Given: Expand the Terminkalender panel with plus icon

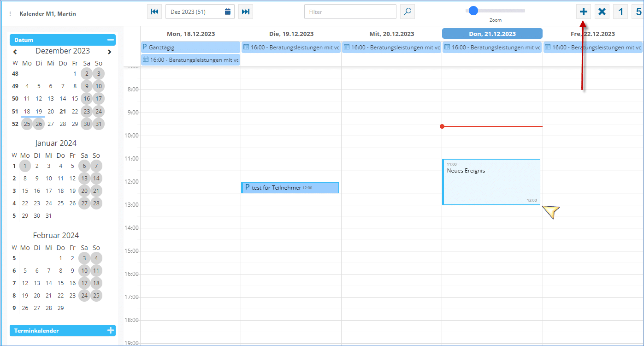Looking at the screenshot, I should [x=110, y=330].
